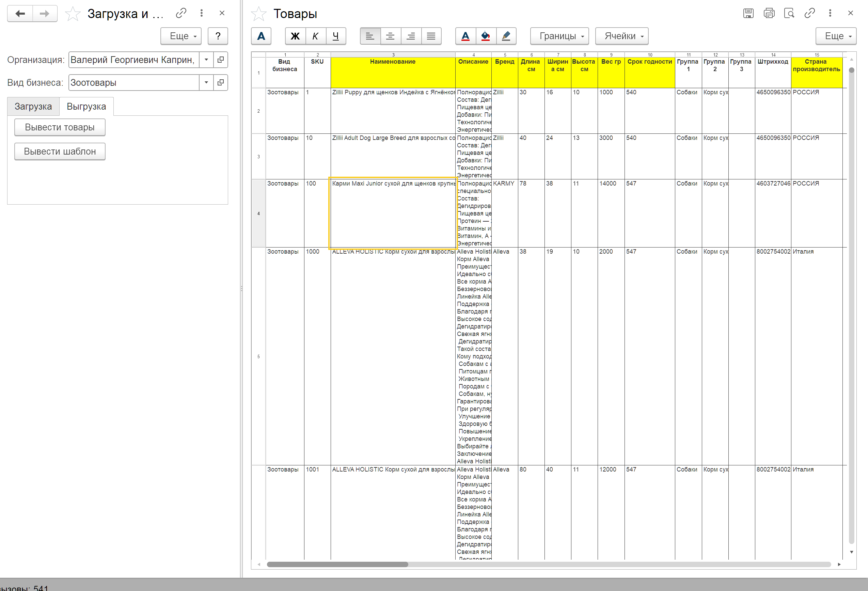Add 'Загрузка и ...' form to favorites
Viewport: 868px width, 591px height.
point(73,14)
